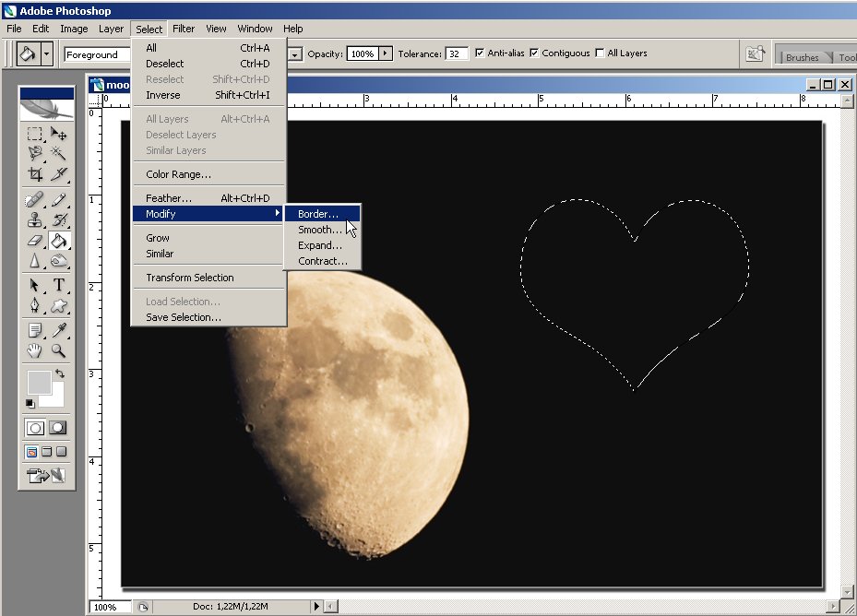Select the Type tool
Image resolution: width=857 pixels, height=616 pixels.
57,286
